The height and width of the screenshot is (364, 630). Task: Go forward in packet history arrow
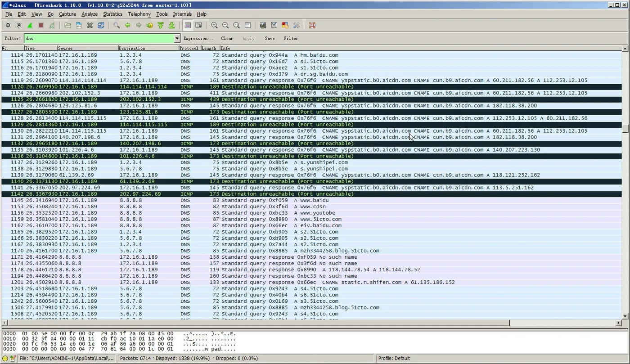click(x=139, y=25)
